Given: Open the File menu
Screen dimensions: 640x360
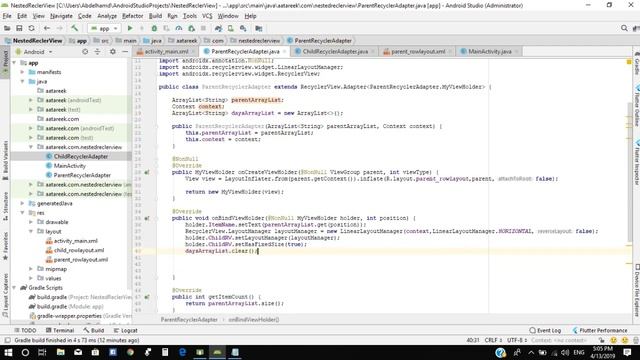Looking at the screenshot, I should point(7,16).
